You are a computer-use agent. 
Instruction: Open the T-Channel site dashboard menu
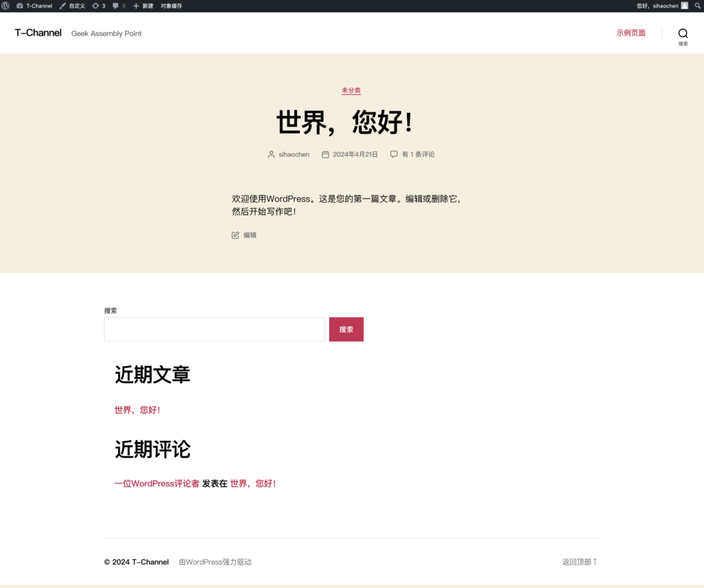[x=36, y=5]
